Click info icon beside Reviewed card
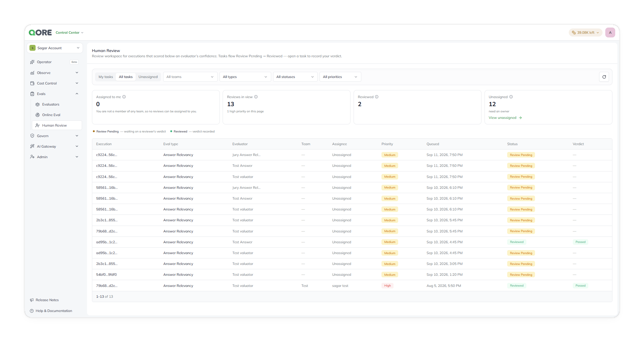 click(377, 97)
